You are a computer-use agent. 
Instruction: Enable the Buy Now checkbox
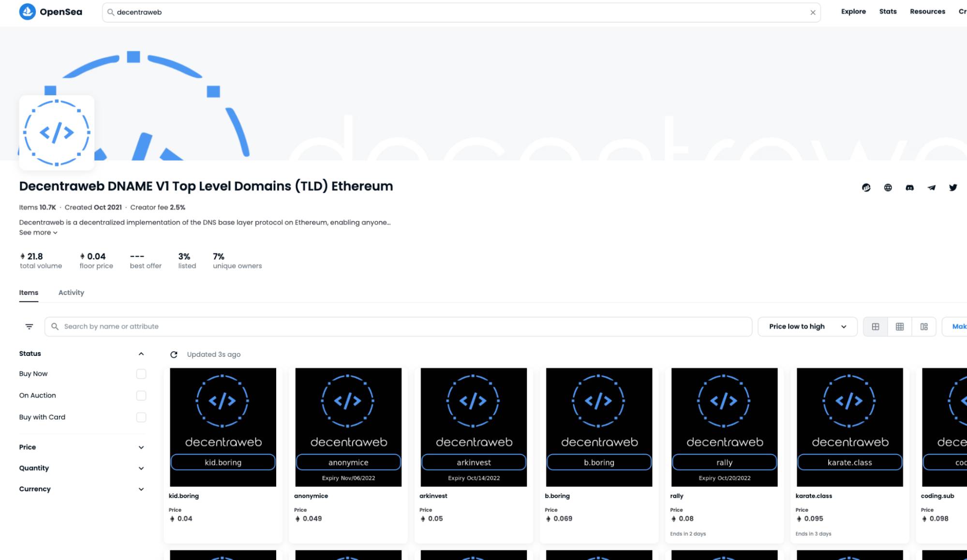(141, 373)
